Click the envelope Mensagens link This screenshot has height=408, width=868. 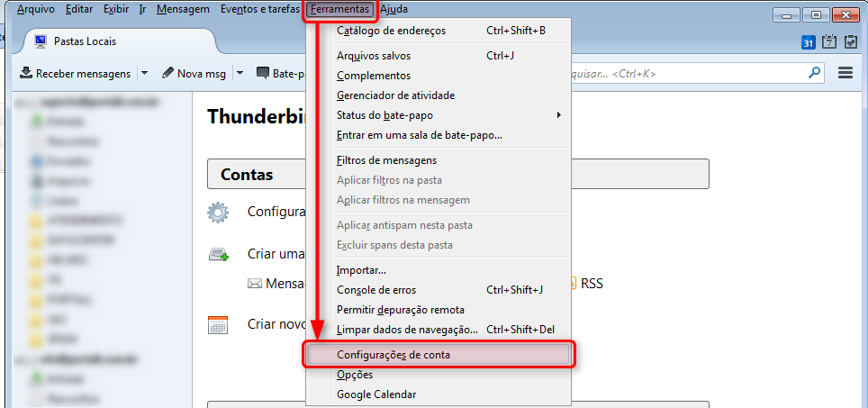pyautogui.click(x=278, y=284)
